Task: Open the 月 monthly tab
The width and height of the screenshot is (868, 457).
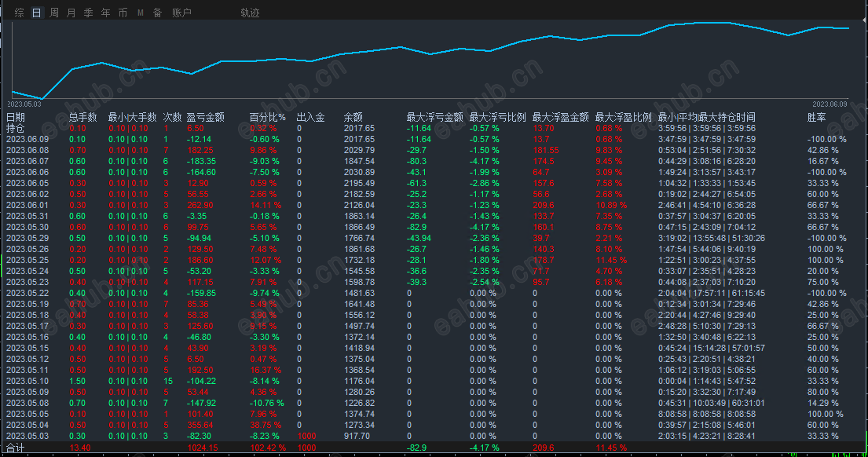Action: (x=71, y=13)
